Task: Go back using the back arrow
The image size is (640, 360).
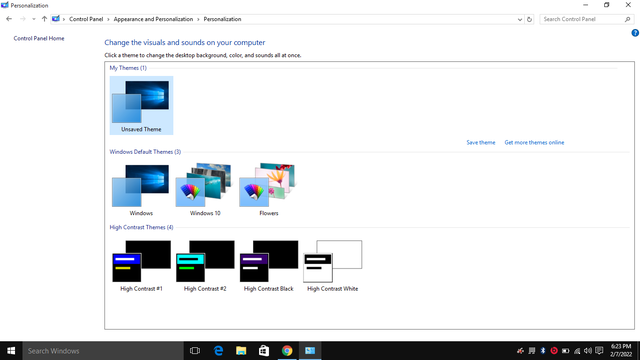Action: [x=9, y=19]
